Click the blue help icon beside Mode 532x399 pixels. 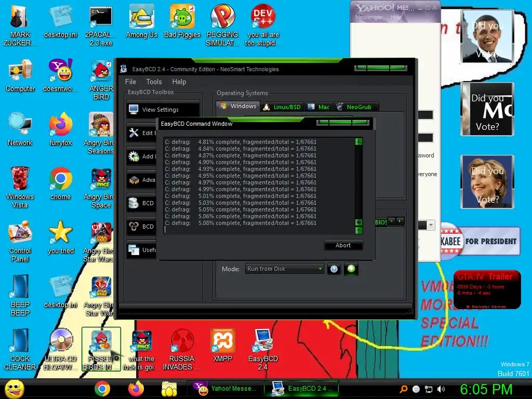(x=334, y=269)
